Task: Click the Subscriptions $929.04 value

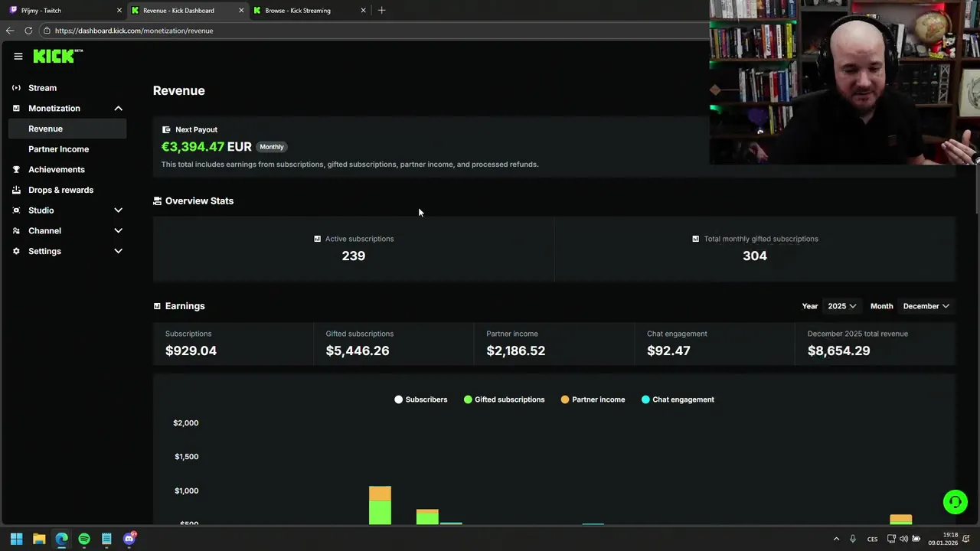Action: (191, 350)
